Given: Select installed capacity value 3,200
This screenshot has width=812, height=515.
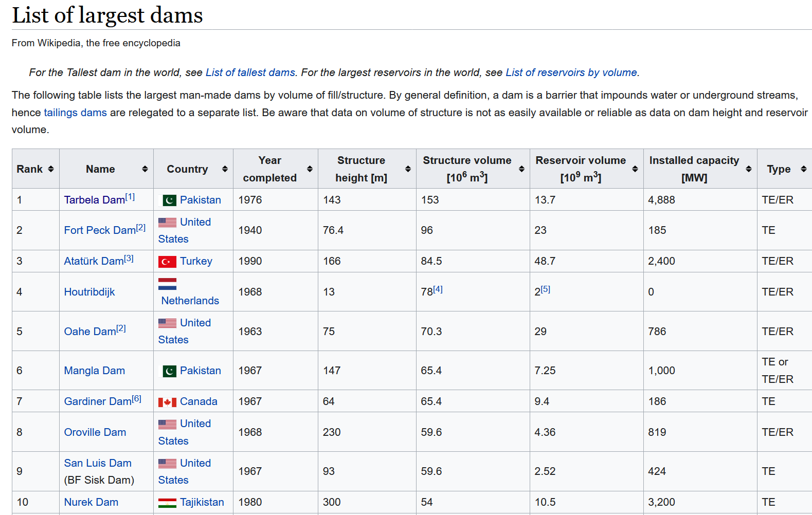Looking at the screenshot, I should pyautogui.click(x=662, y=502).
